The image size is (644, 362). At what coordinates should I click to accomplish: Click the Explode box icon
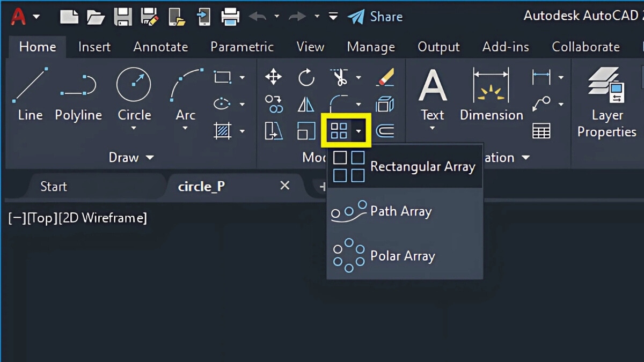pyautogui.click(x=385, y=104)
